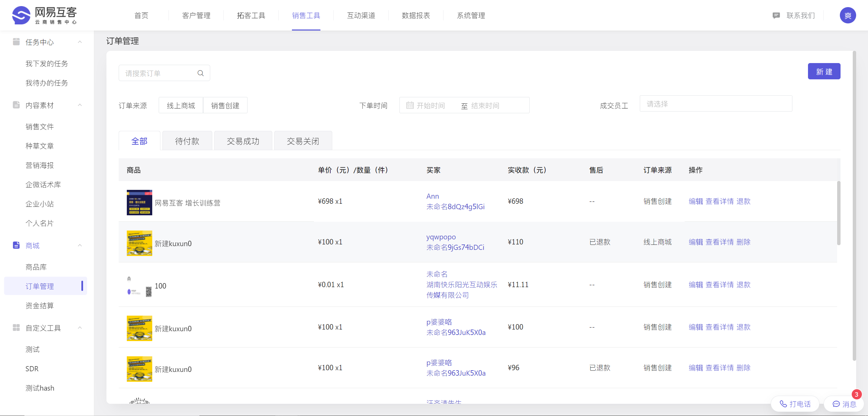Viewport: 868px width, 416px height.
Task: Click 退款 for the ¥11.11 order
Action: coord(744,284)
